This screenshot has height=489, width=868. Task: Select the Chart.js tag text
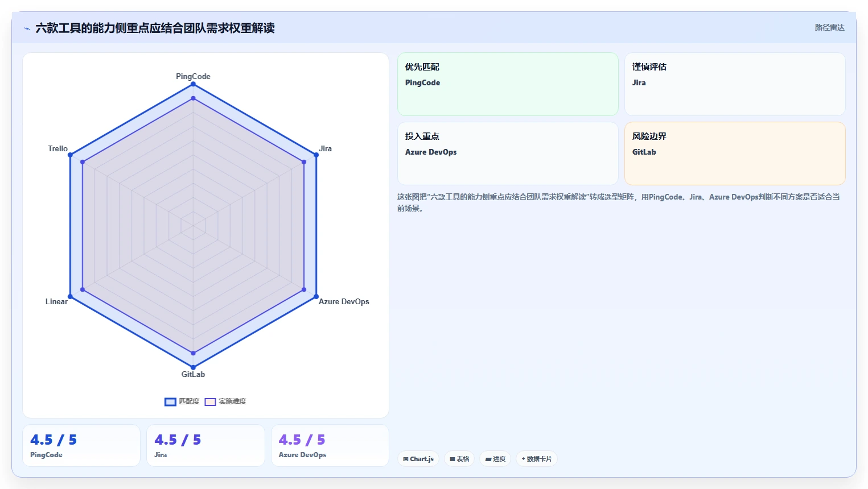click(x=422, y=459)
